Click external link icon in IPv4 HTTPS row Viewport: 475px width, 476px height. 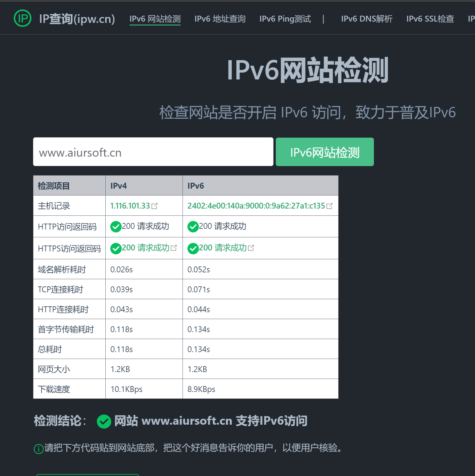pyautogui.click(x=174, y=248)
